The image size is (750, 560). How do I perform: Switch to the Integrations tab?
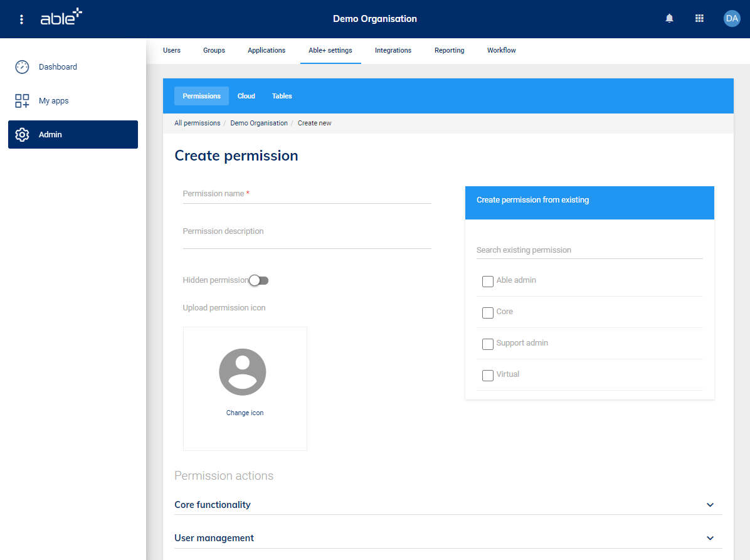(393, 51)
